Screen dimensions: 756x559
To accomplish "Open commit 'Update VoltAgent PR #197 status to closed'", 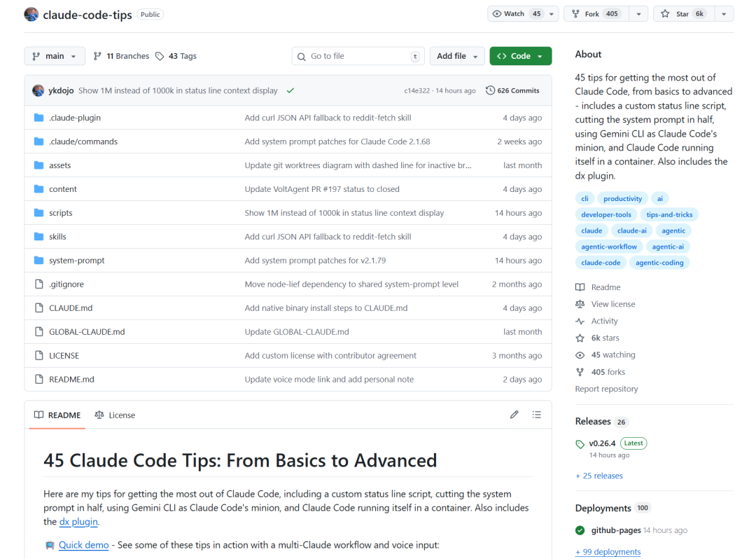I will pos(322,189).
